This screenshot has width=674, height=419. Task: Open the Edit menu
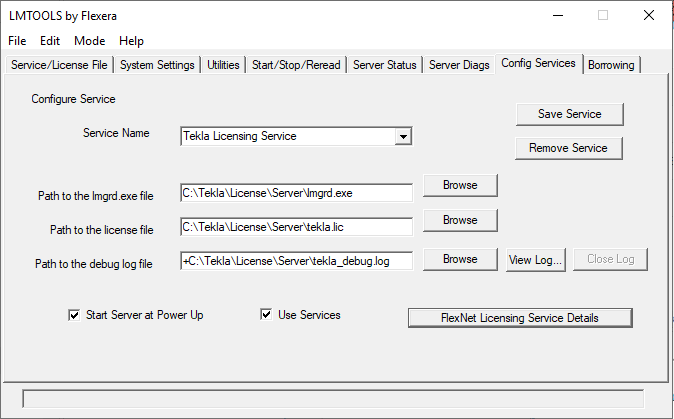50,41
